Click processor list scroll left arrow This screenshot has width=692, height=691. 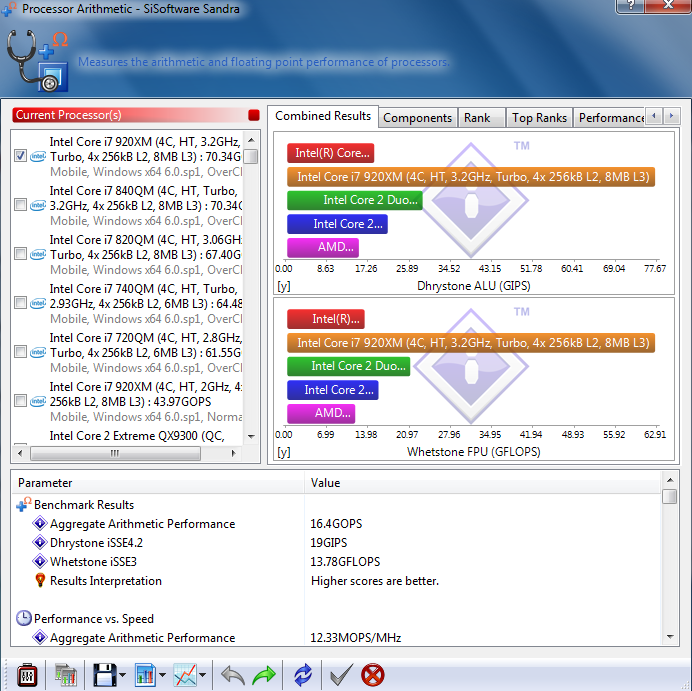(20, 453)
